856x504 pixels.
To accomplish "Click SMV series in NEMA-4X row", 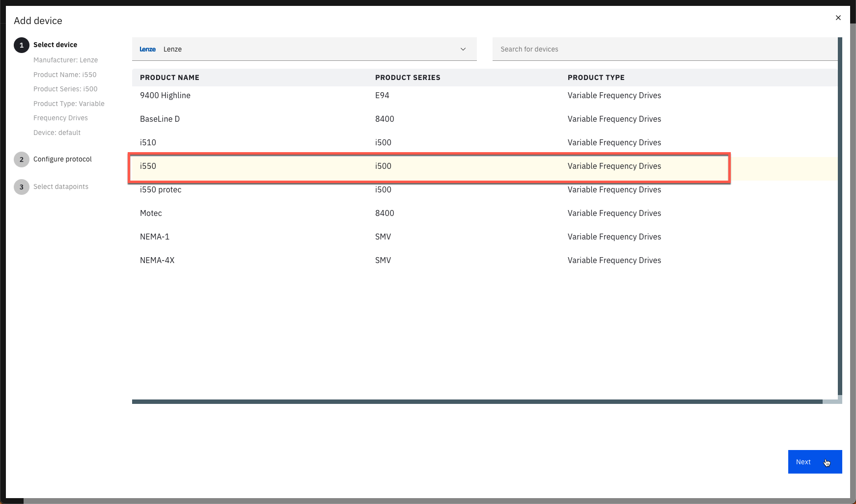I will [x=383, y=260].
